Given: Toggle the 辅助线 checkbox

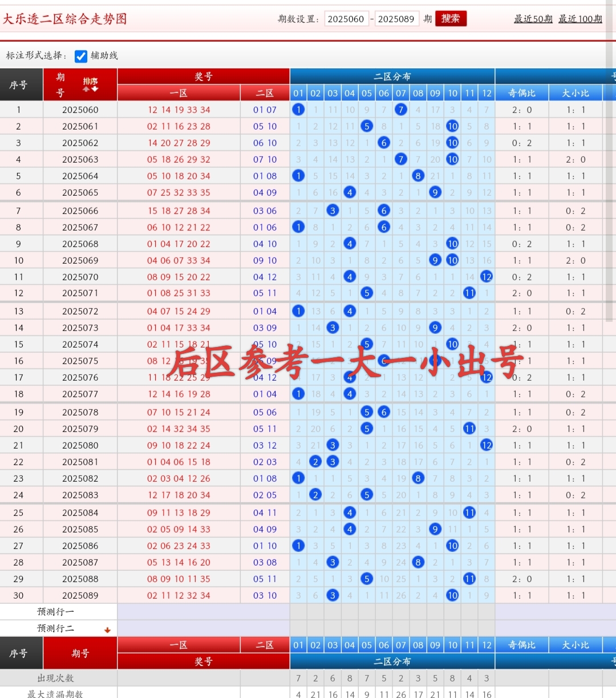Looking at the screenshot, I should (x=81, y=56).
